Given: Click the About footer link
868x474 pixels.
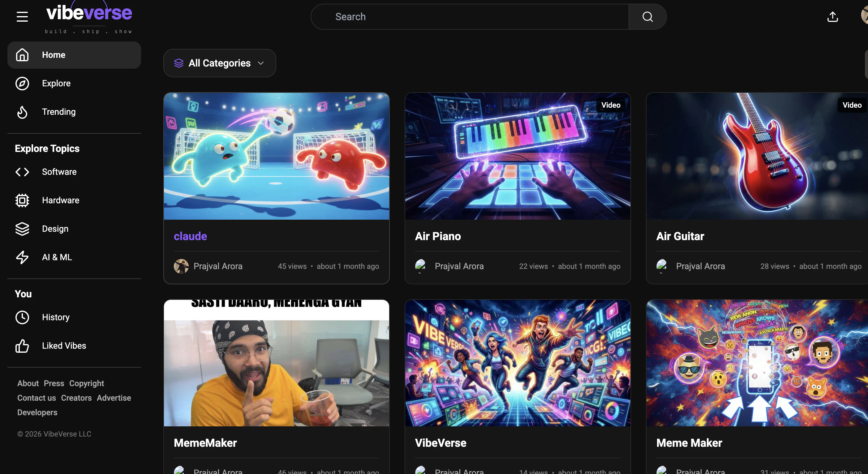Looking at the screenshot, I should (28, 383).
